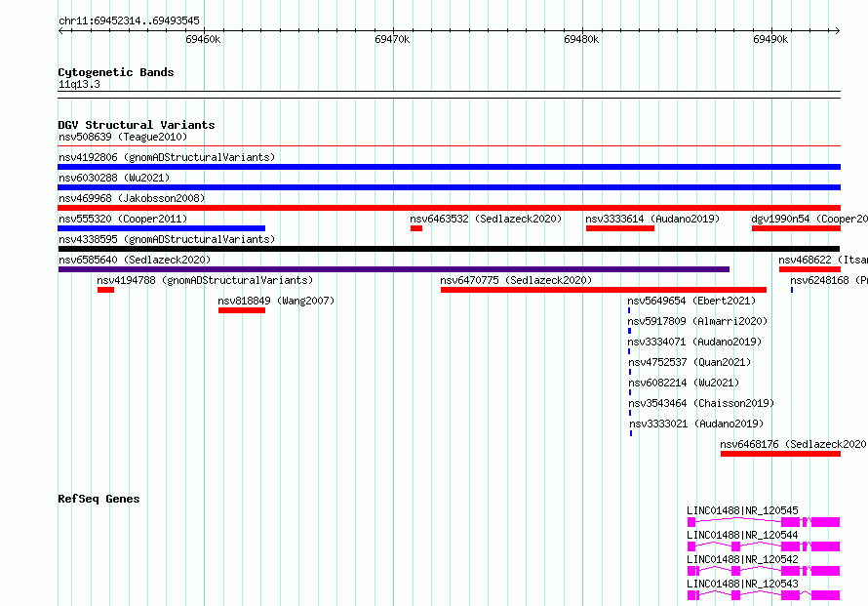
Task: Click the short red bar of nsv6463532
Action: [x=416, y=228]
